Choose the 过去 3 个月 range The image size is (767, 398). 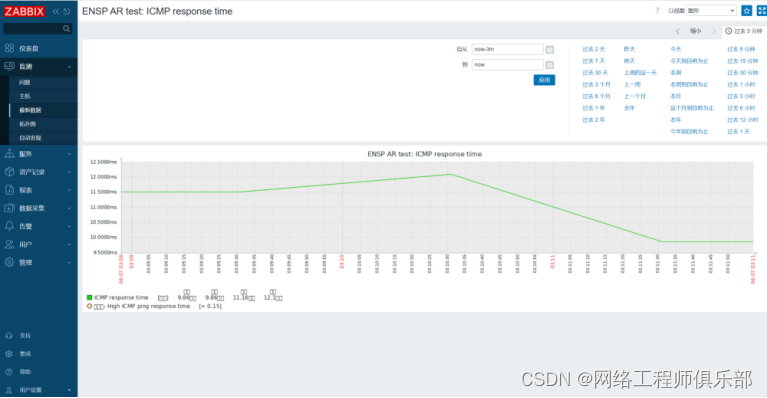point(596,85)
